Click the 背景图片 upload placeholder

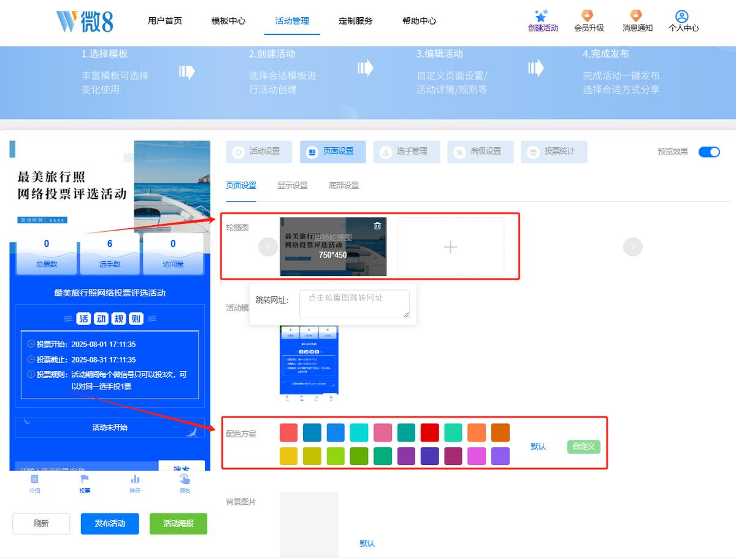click(309, 524)
